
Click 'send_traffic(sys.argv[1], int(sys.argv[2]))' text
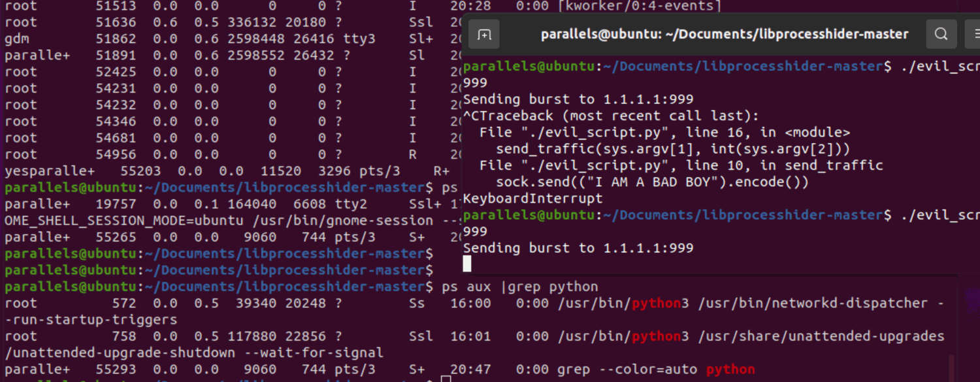point(673,148)
